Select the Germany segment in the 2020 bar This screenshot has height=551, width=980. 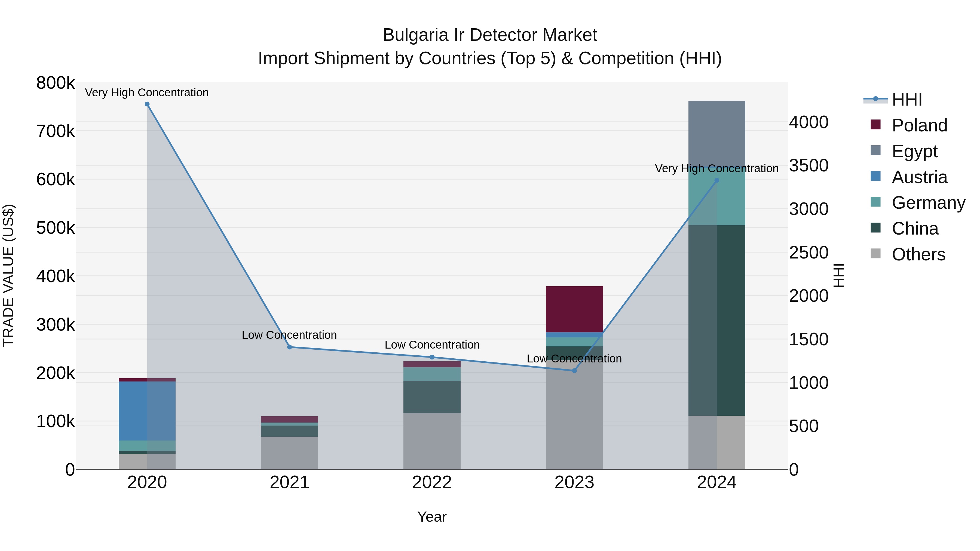point(147,446)
